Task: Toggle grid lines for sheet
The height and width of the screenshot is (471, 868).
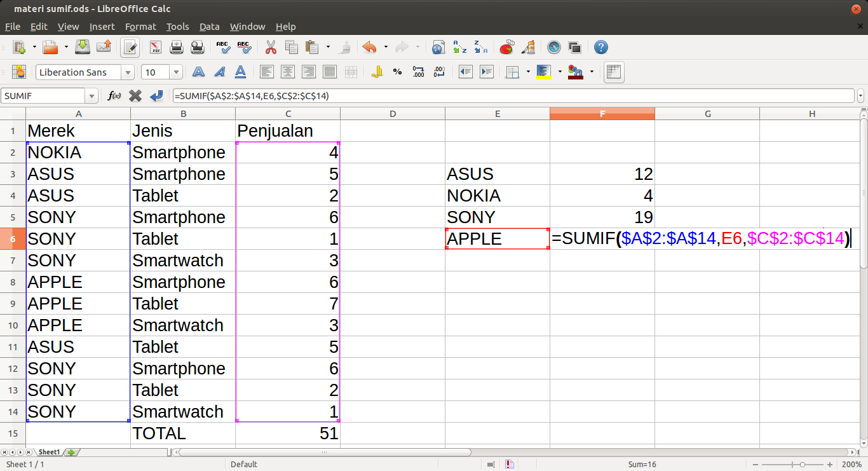Action: tap(614, 72)
